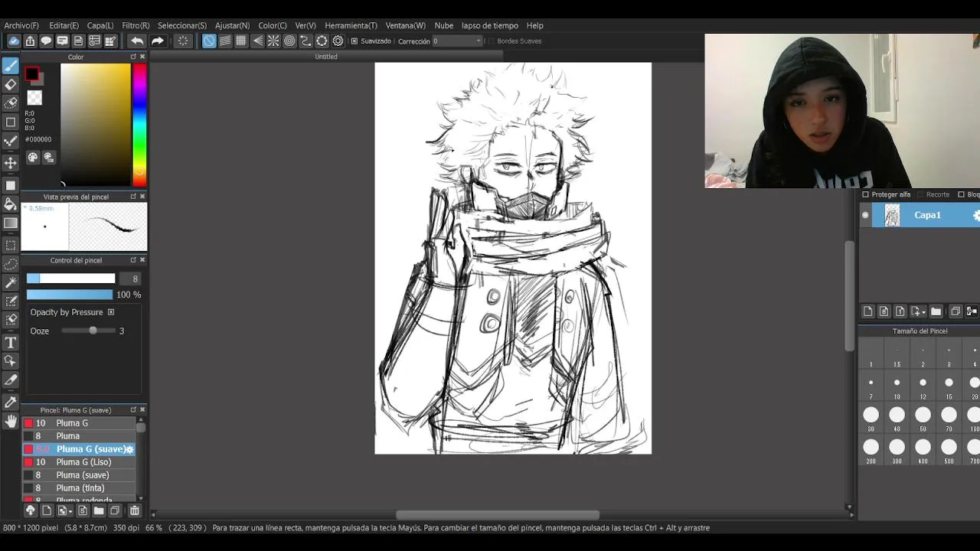Enable the curve snap guide
Viewport: 980px width, 551px height.
point(305,41)
